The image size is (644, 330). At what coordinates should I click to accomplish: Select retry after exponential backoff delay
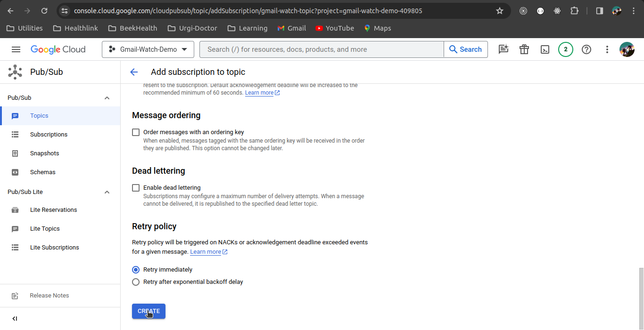136,282
